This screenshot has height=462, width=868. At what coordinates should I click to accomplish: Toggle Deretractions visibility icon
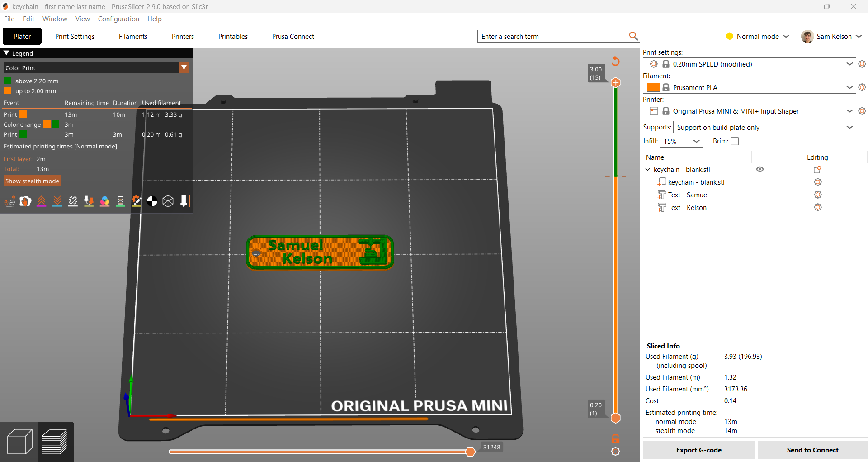pyautogui.click(x=57, y=201)
